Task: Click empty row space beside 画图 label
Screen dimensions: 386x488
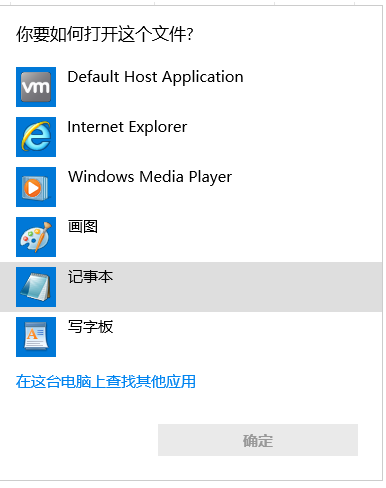Action: [x=240, y=237]
